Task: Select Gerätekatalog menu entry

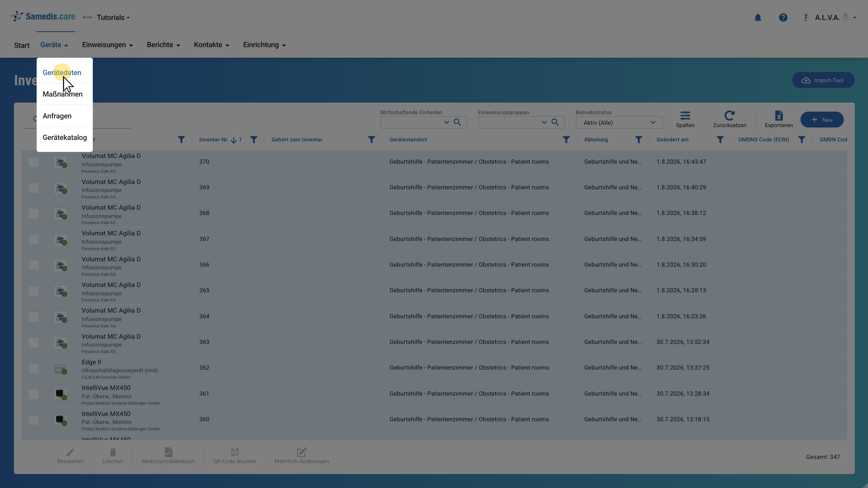Action: pos(65,137)
